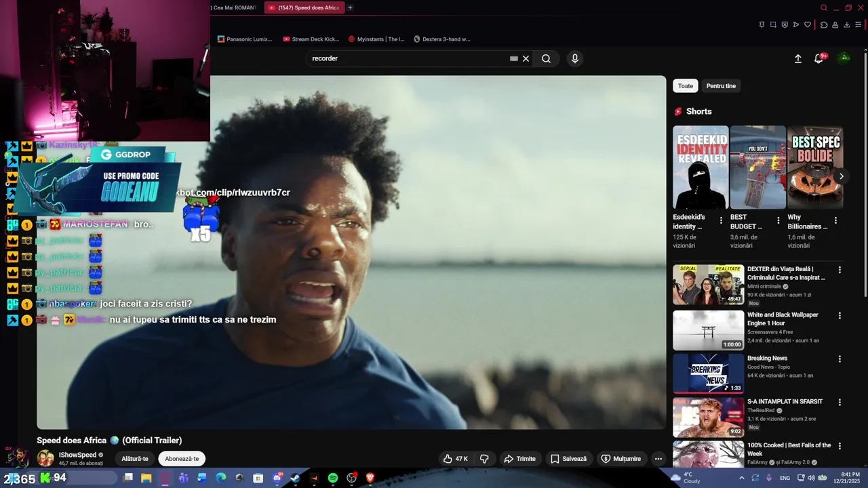Start voice search with the microphone icon
The width and height of the screenshot is (868, 488).
(x=575, y=58)
